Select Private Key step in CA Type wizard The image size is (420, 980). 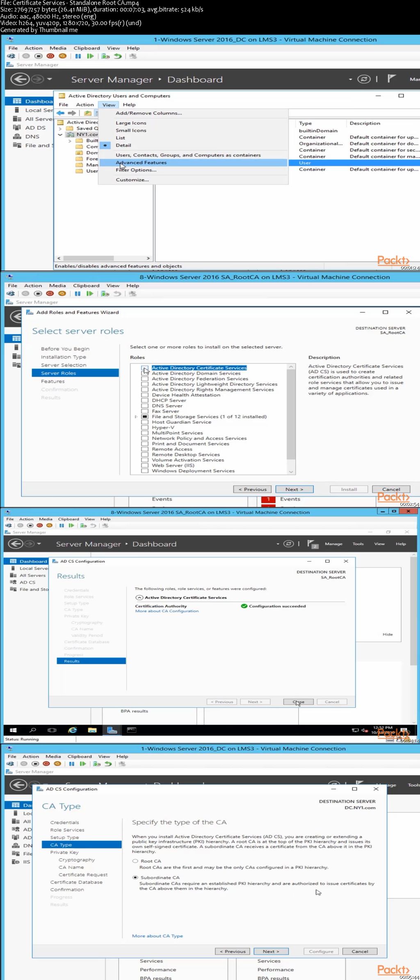point(64,852)
